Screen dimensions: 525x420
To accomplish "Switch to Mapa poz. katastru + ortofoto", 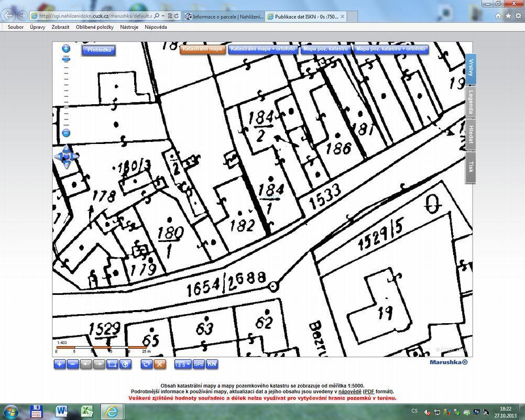I will 391,49.
